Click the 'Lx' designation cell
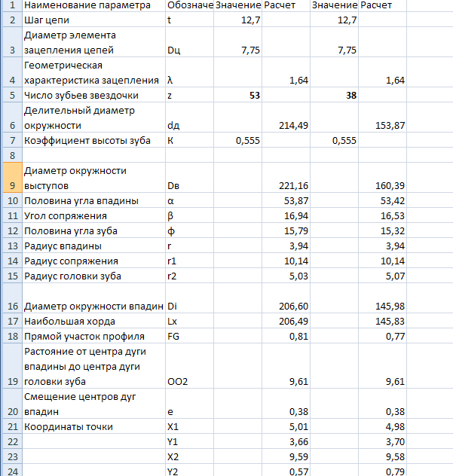Image resolution: width=453 pixels, height=476 pixels. coord(190,322)
